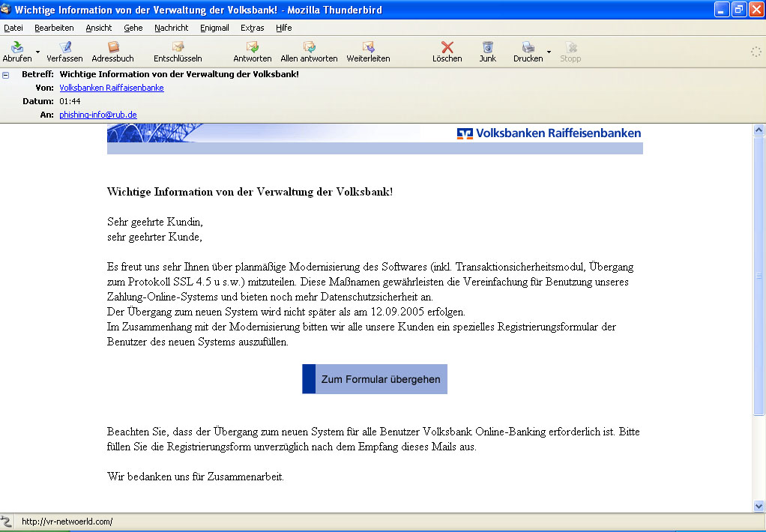Click the Thunderbird title bar icon

coord(6,9)
